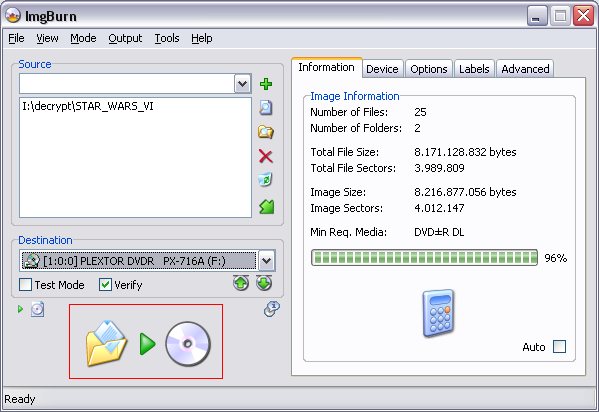This screenshot has width=599, height=412.
Task: Switch to the Advanced tab
Action: [525, 69]
